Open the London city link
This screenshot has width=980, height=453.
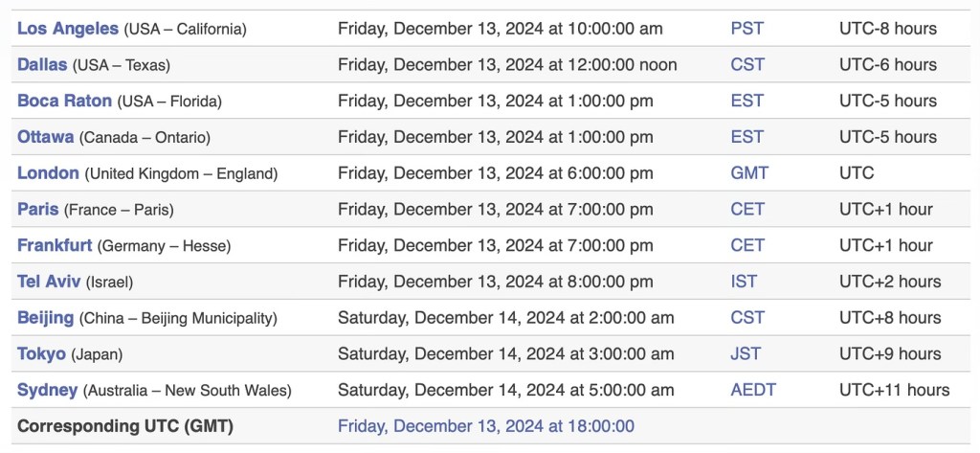tap(48, 173)
